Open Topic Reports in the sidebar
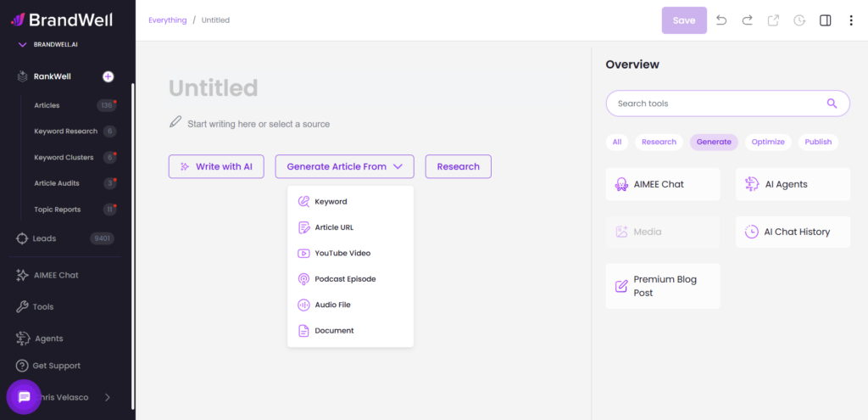 click(57, 210)
